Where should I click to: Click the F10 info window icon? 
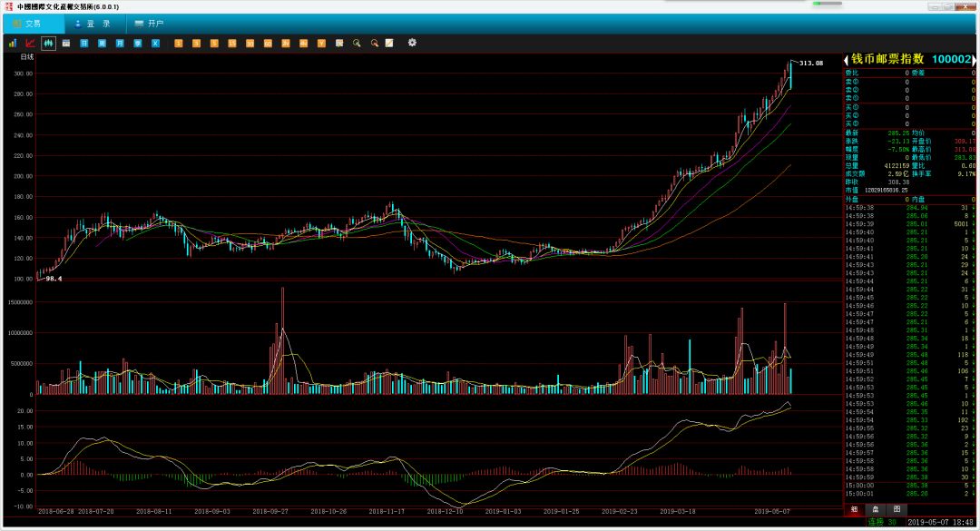[x=66, y=44]
